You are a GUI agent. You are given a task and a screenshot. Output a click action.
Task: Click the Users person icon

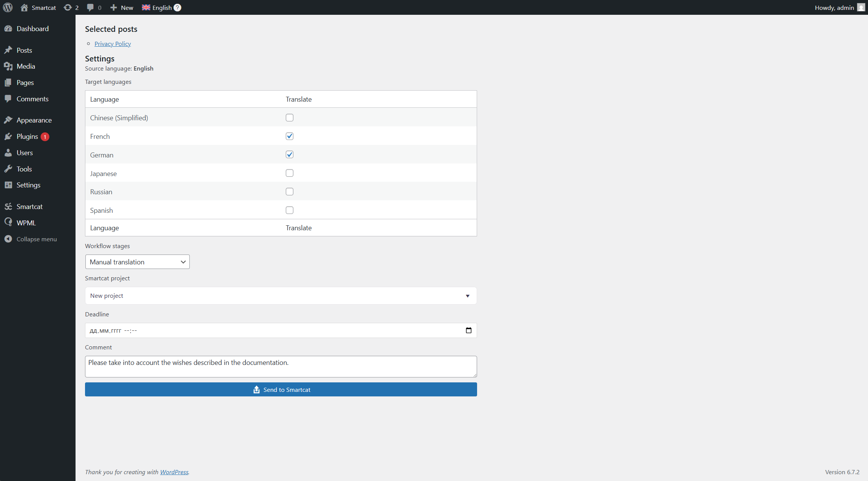pos(8,152)
